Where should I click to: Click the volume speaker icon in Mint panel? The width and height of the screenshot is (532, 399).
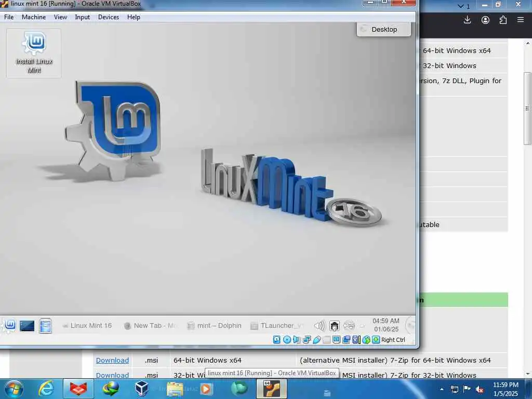pos(320,326)
